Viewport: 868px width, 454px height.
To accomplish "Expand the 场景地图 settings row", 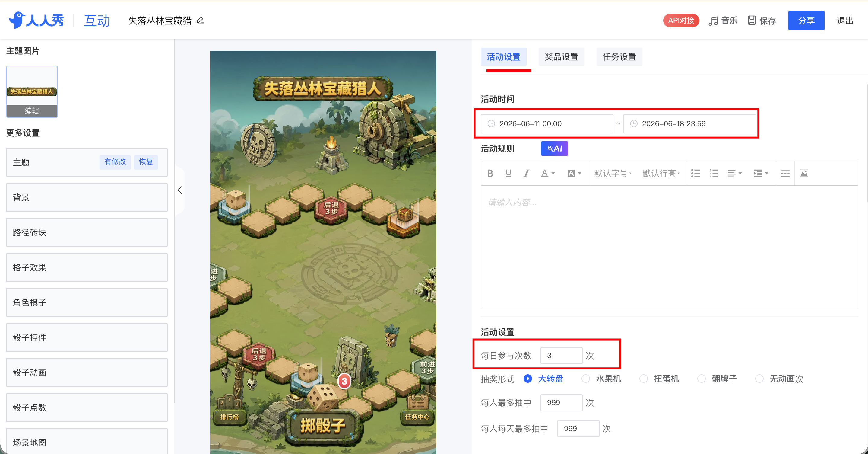I will 87,442.
